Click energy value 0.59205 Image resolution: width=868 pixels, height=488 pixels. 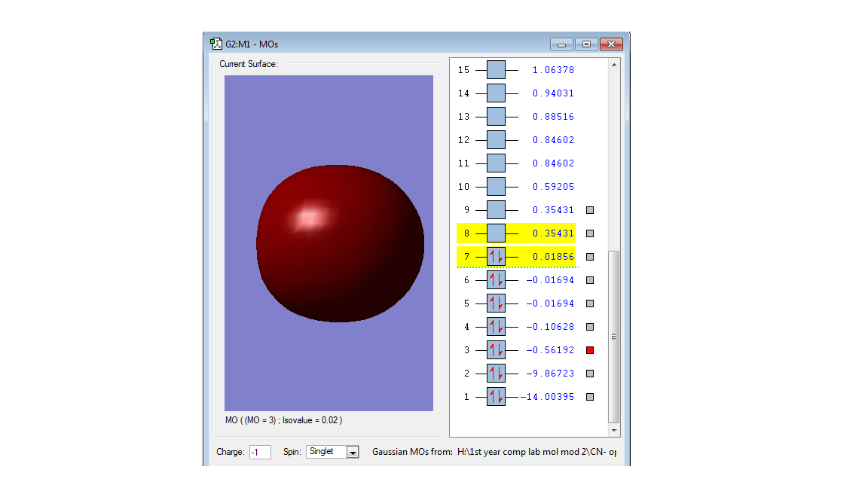553,187
